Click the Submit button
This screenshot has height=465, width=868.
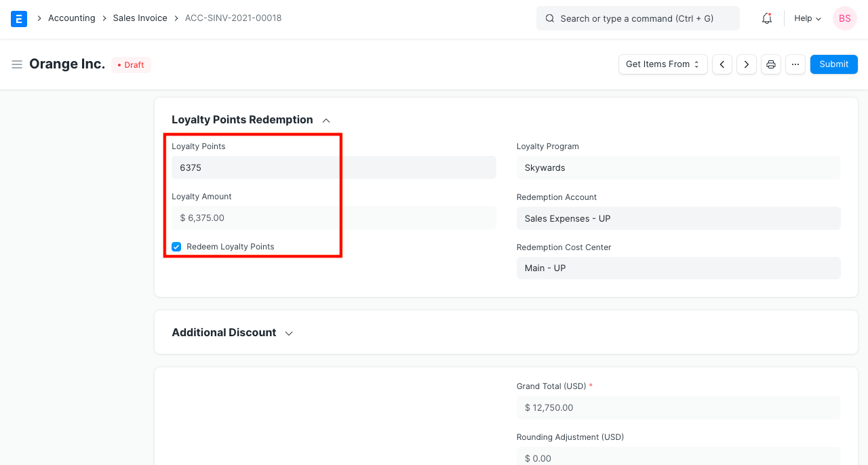tap(833, 64)
